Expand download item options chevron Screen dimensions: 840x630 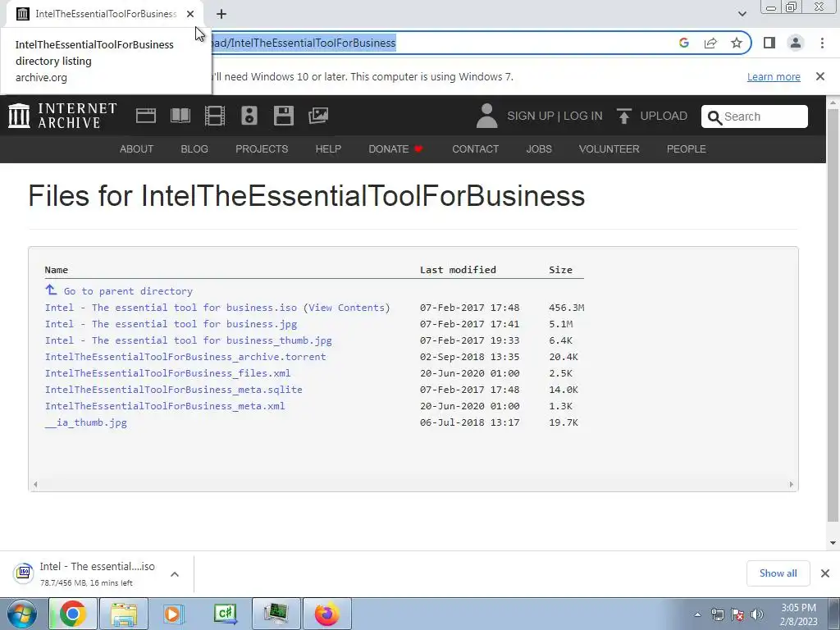[x=175, y=574]
